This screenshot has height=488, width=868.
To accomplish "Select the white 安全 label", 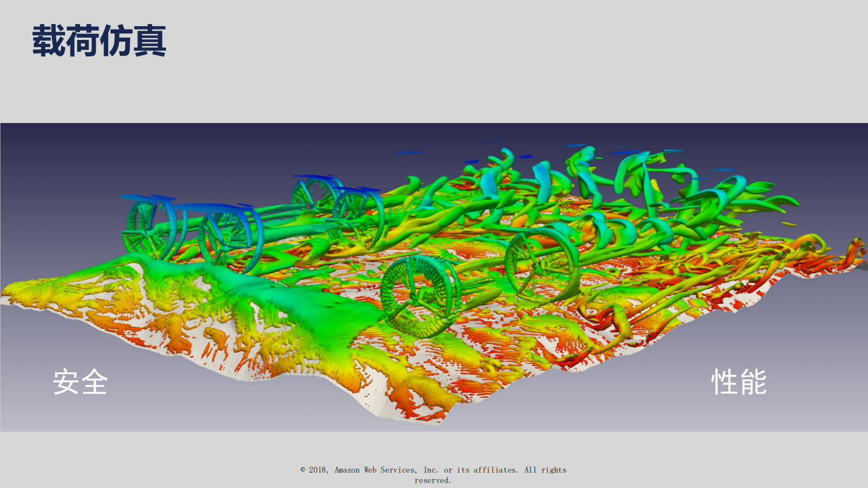I will click(x=80, y=382).
